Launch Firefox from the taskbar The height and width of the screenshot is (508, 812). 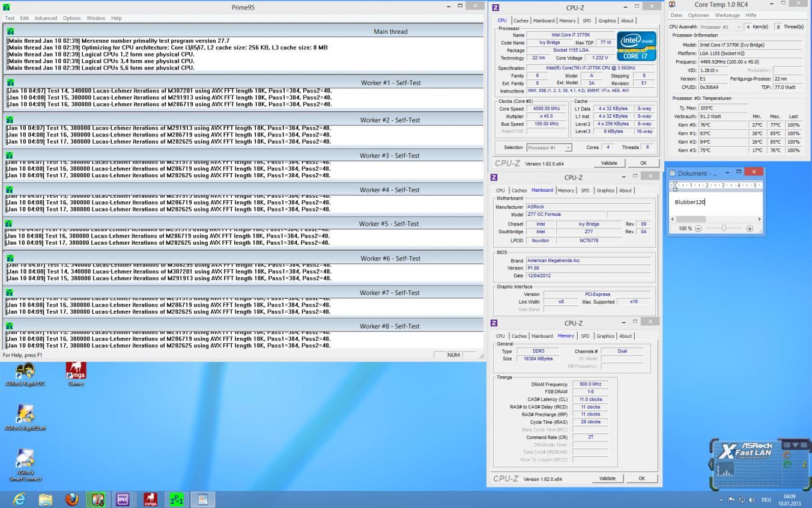click(x=72, y=499)
